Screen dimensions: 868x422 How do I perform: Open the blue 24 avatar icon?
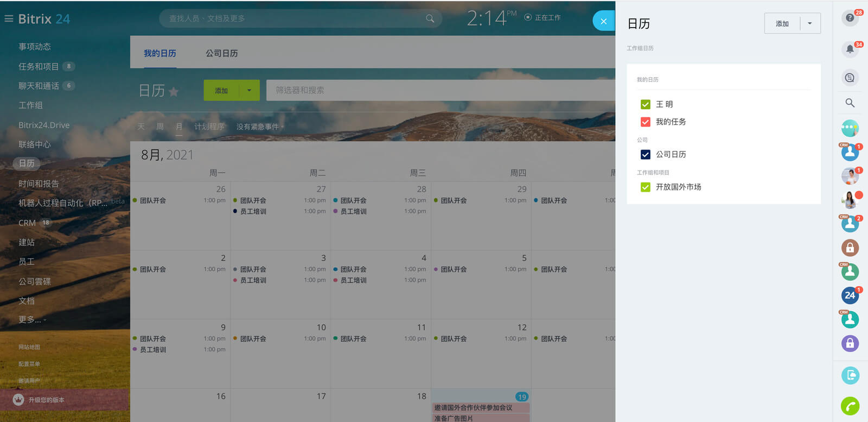pyautogui.click(x=850, y=295)
